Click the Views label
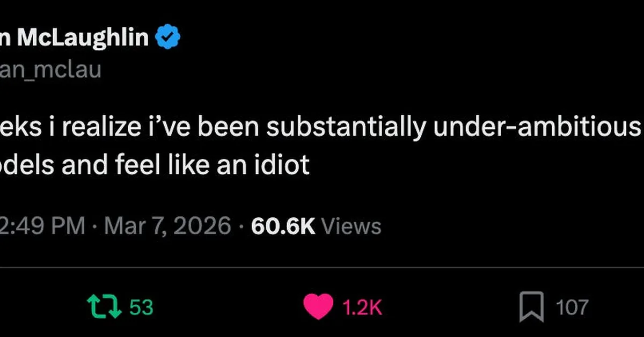 [x=351, y=226]
